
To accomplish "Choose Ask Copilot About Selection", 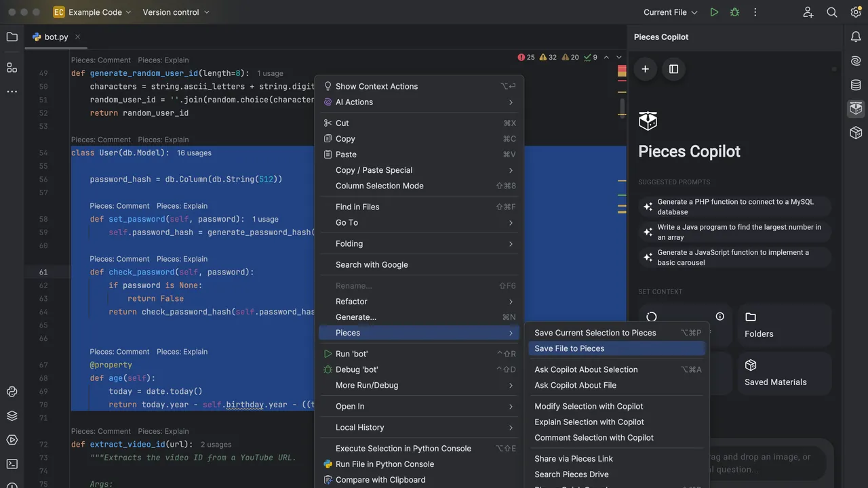I will click(x=616, y=369).
